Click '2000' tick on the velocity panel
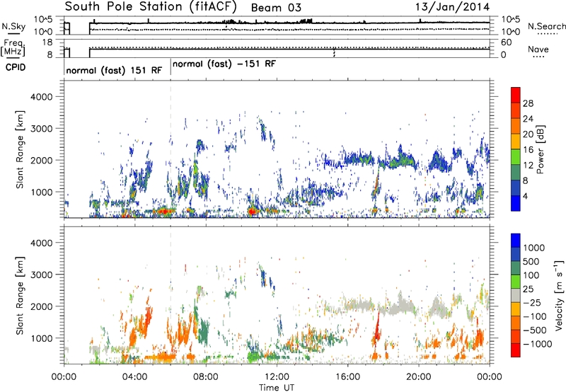566x392 pixels. 41,306
